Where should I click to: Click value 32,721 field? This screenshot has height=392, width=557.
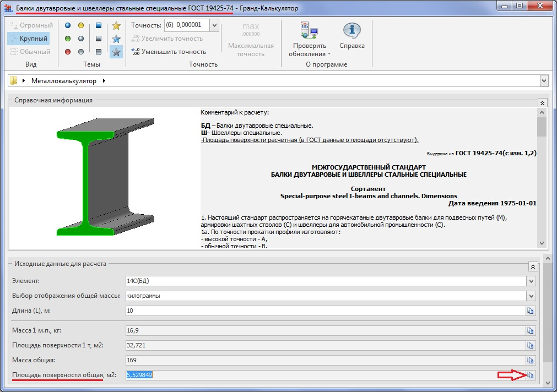tap(326, 346)
